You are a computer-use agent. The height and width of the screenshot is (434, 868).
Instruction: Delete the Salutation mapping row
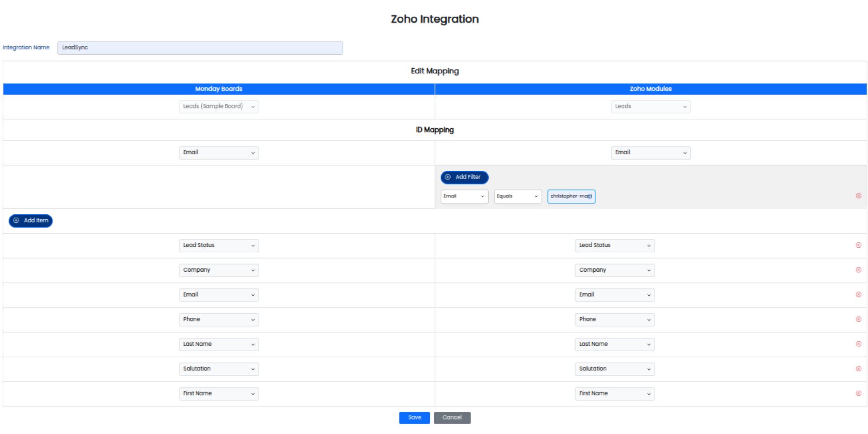(x=858, y=368)
